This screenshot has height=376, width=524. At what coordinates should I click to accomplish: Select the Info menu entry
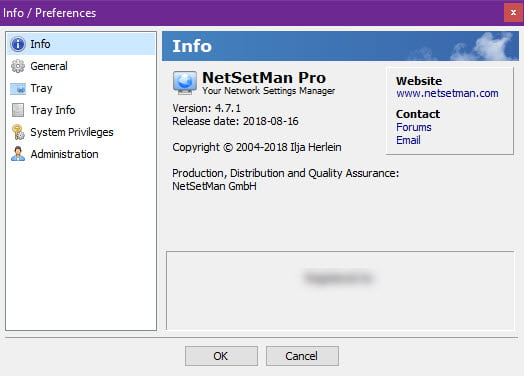click(81, 44)
